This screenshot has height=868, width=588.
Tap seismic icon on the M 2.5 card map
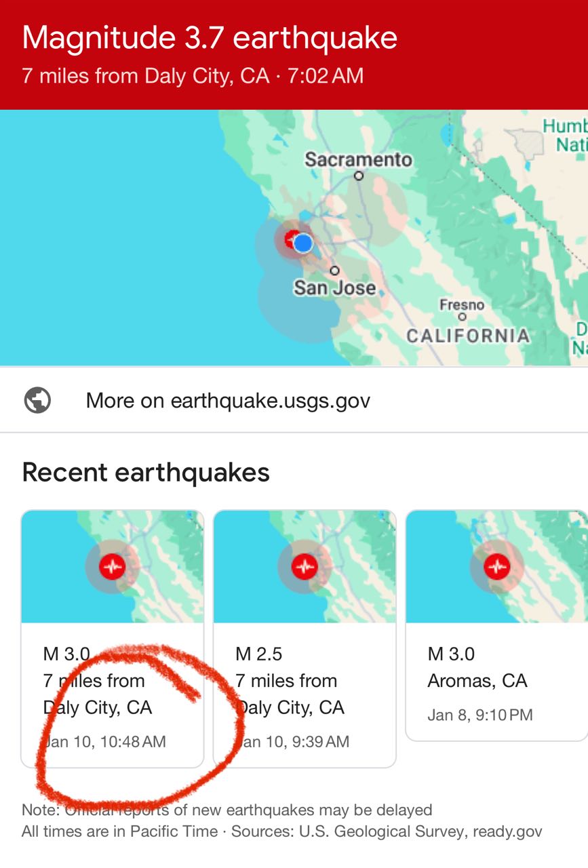click(305, 566)
